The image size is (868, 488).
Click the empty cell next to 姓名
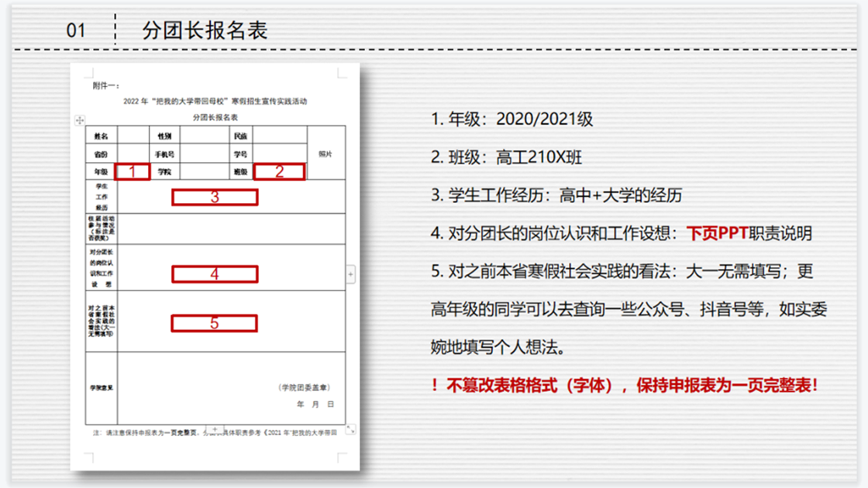(x=133, y=135)
